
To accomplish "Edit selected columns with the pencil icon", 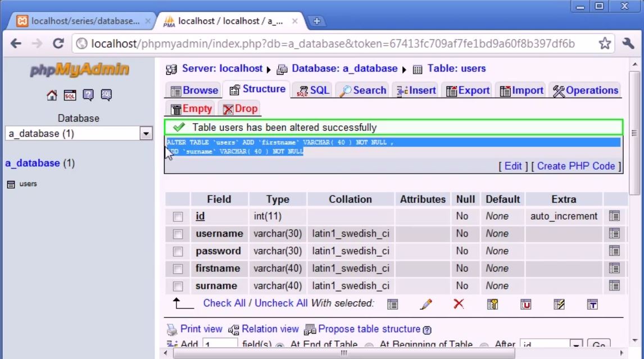I will pyautogui.click(x=425, y=304).
